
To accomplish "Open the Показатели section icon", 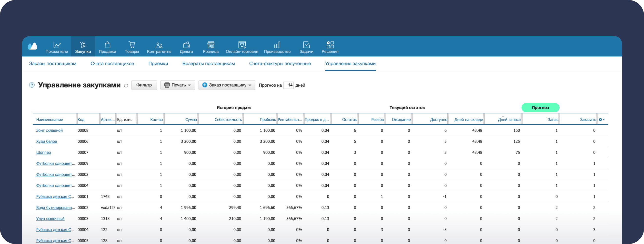I will [x=57, y=45].
